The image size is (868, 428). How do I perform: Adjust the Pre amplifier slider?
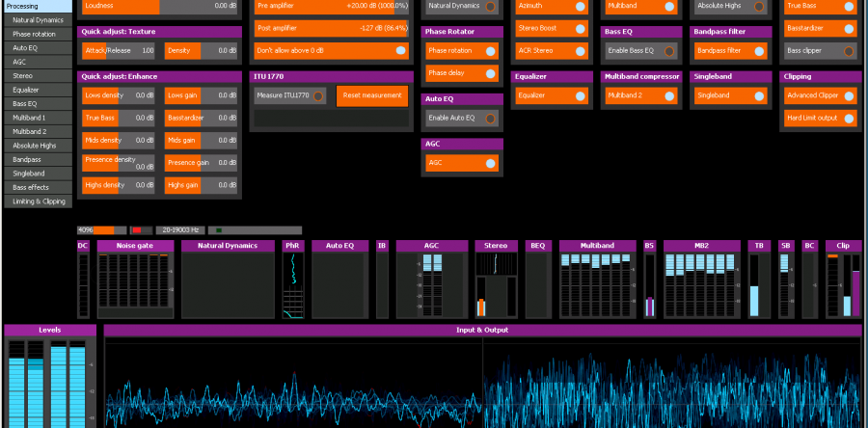pos(332,6)
